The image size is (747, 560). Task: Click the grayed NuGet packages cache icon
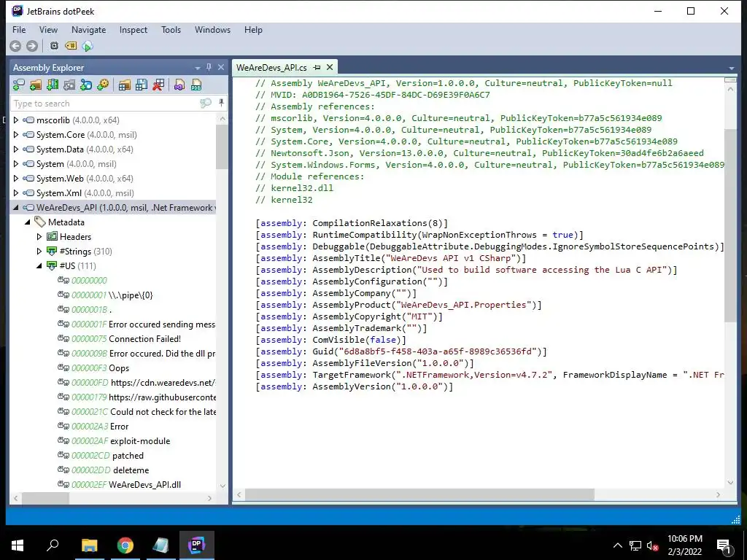pos(69,85)
